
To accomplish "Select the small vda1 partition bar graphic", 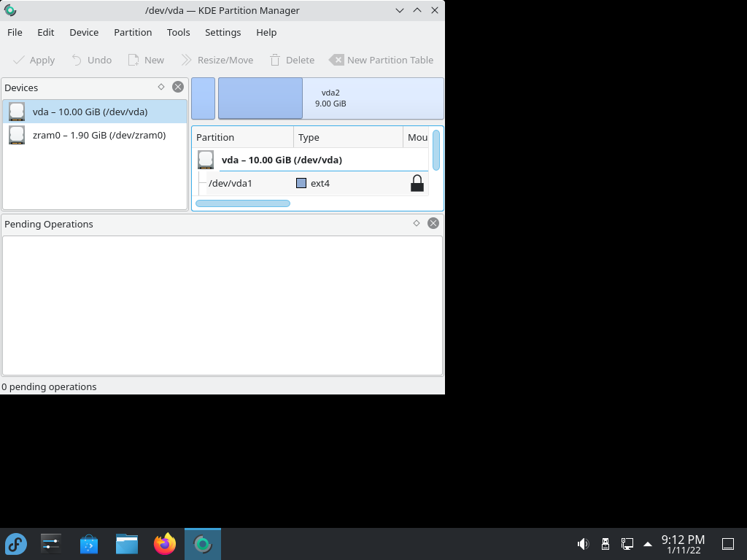I will [x=204, y=98].
